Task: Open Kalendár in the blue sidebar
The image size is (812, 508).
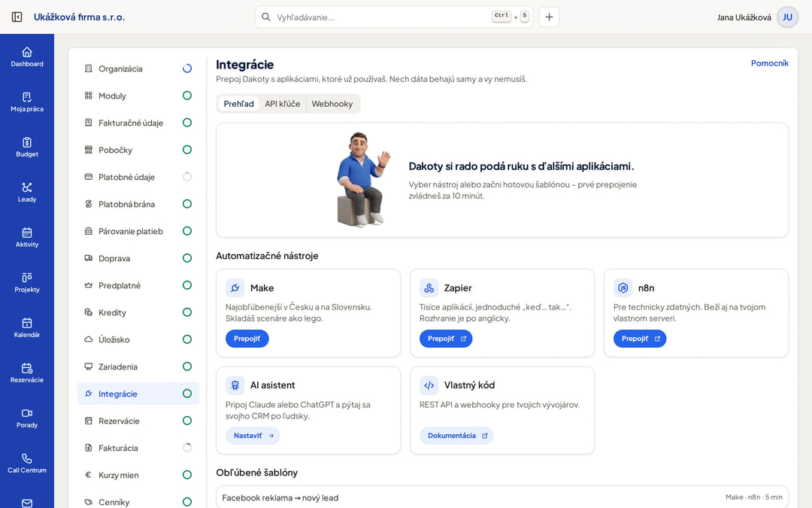Action: (x=27, y=327)
